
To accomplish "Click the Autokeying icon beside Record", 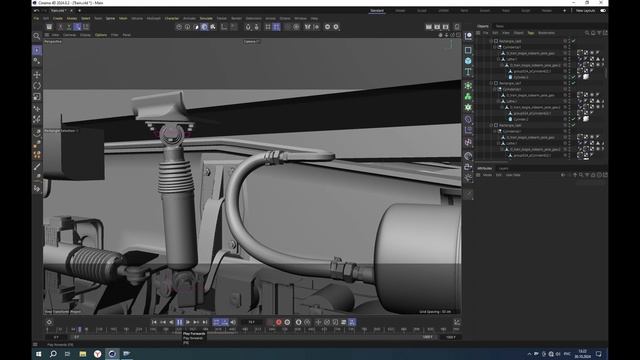I will pyautogui.click(x=287, y=322).
